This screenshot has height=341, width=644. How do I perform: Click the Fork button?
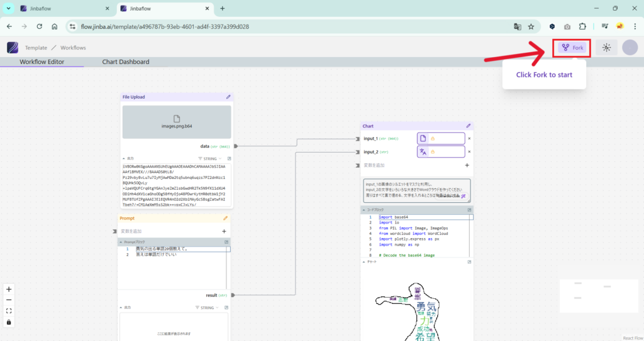(x=572, y=48)
